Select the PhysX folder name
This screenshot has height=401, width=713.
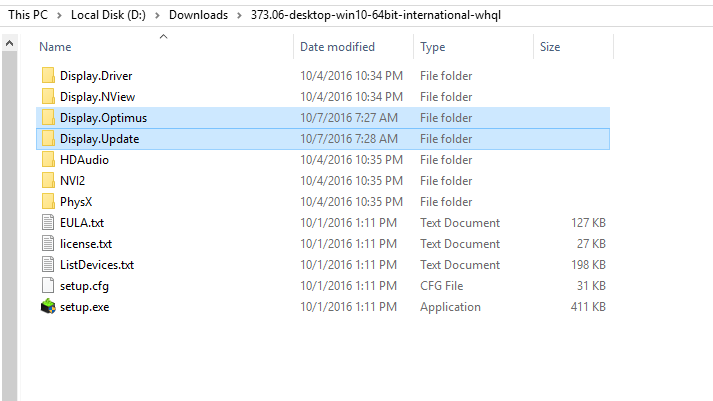click(76, 201)
